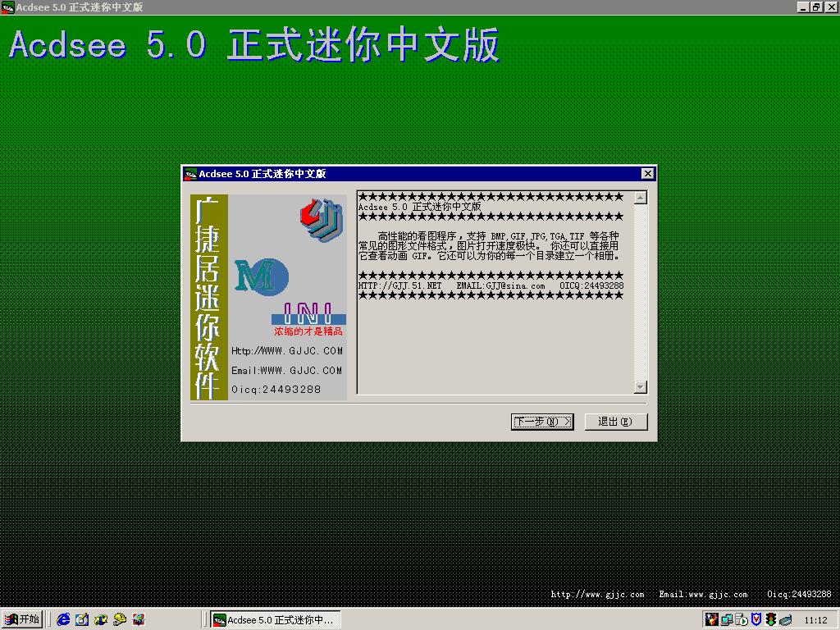Viewport: 840px width, 630px height.
Task: Click Email:www.gjjc.com text at bottom right
Action: point(703,594)
